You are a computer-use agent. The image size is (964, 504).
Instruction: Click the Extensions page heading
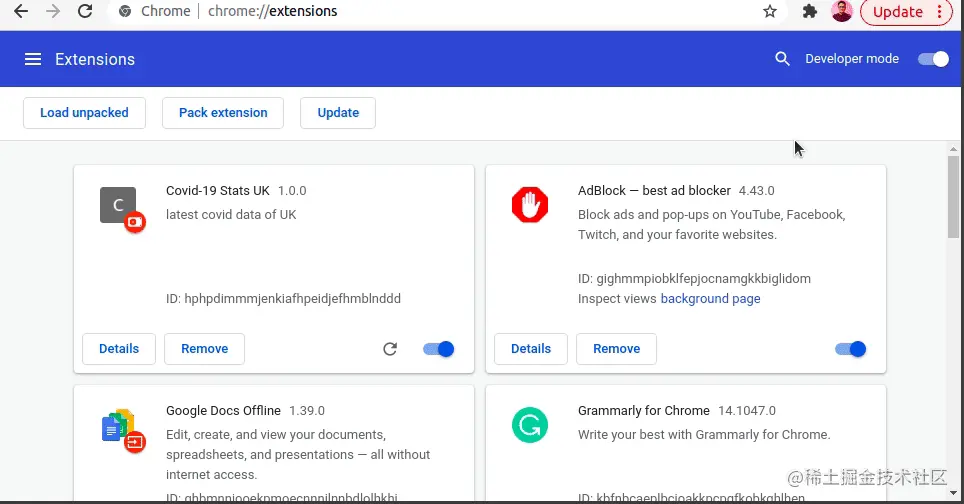click(x=95, y=59)
